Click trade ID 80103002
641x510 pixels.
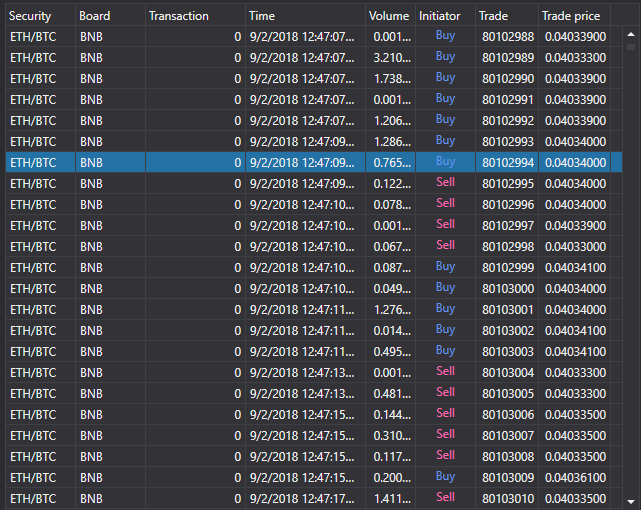[x=508, y=331]
